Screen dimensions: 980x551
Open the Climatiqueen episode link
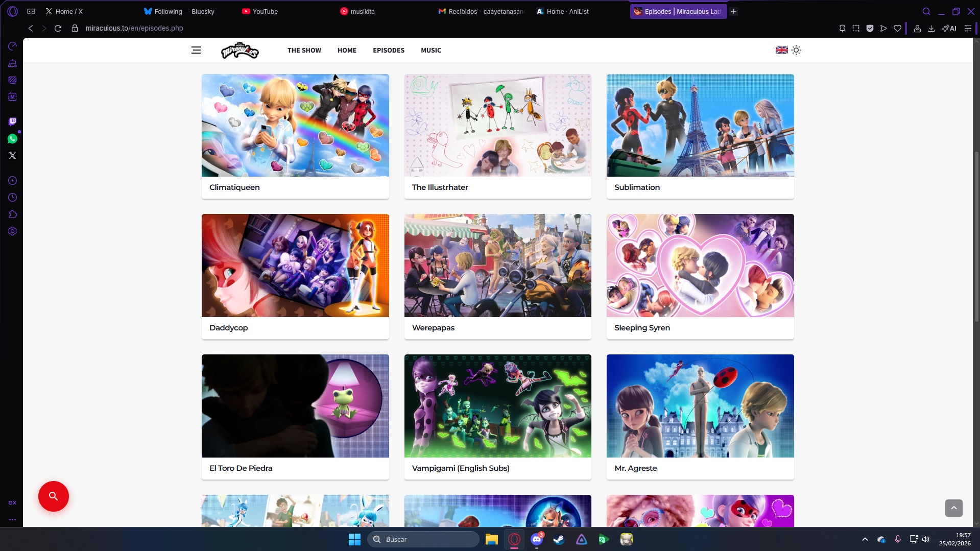coord(234,187)
